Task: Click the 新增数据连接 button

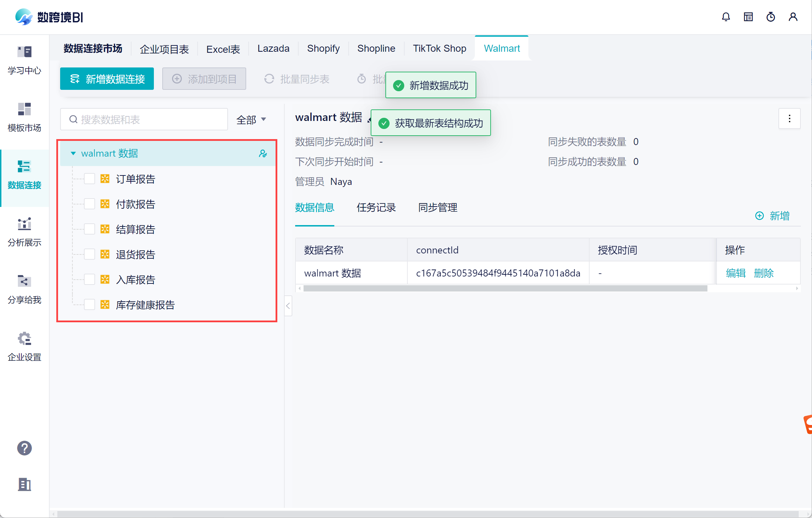Action: pyautogui.click(x=107, y=79)
